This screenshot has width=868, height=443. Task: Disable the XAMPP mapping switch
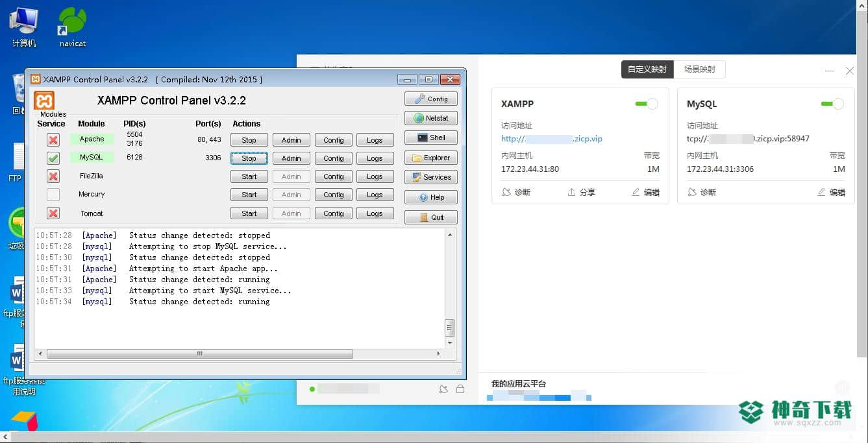click(647, 104)
